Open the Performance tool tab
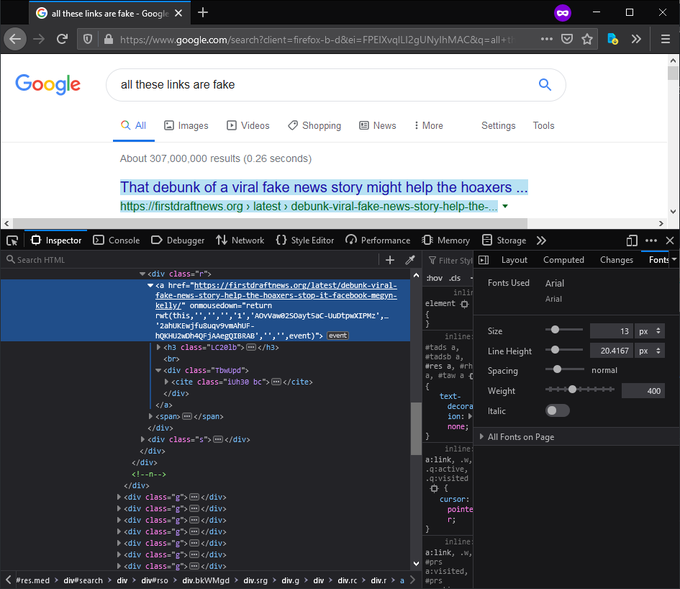680x589 pixels. point(377,240)
